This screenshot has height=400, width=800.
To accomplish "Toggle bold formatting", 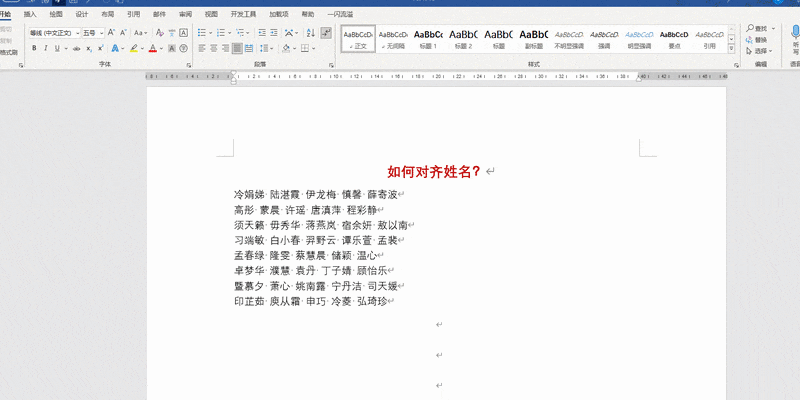I will [x=34, y=48].
